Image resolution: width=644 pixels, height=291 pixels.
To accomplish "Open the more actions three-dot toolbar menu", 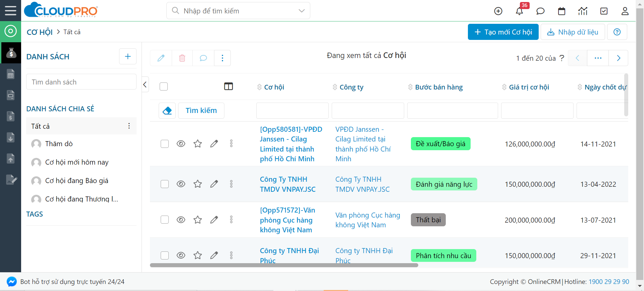I will (x=222, y=58).
